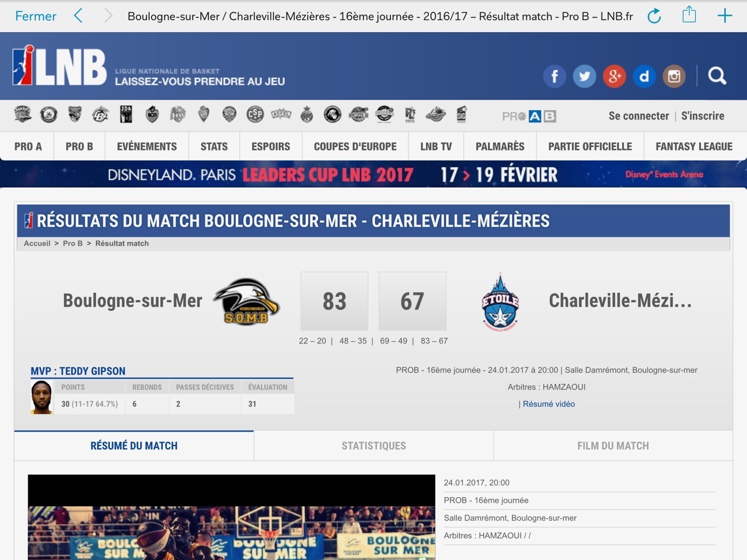This screenshot has height=560, width=747.
Task: Switch team logos to Pro B
Action: 550,116
